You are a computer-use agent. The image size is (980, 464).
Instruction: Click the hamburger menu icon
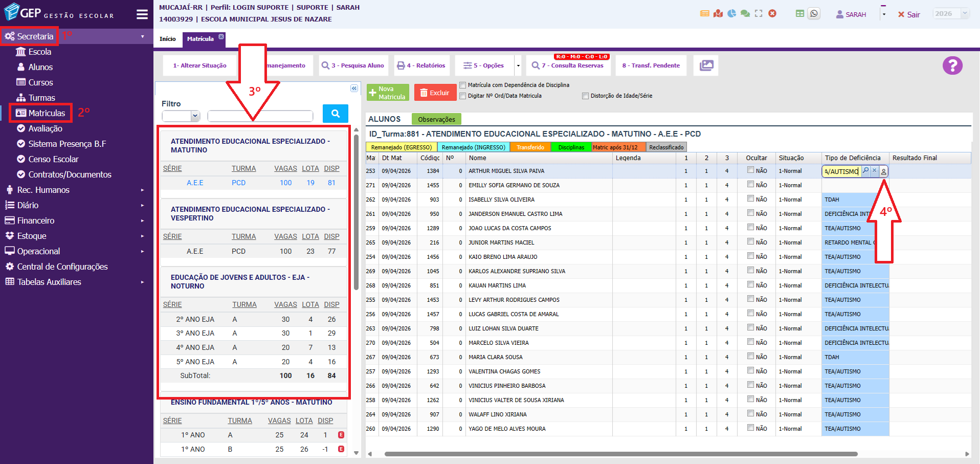[142, 14]
